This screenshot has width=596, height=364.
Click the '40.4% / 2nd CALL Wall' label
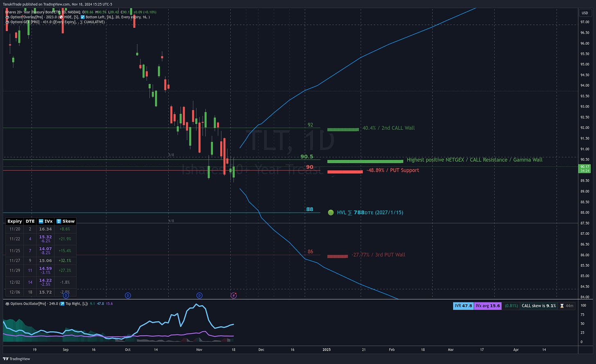388,128
